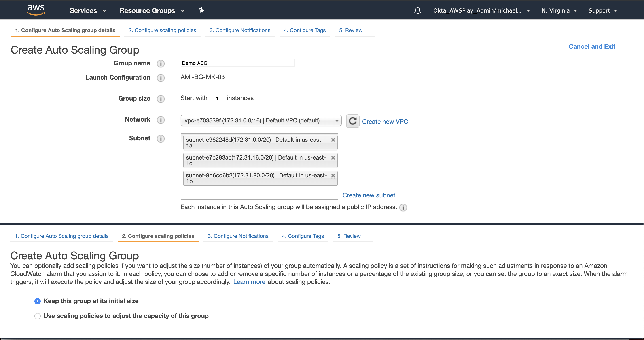The height and width of the screenshot is (340, 644).
Task: Select Use scaling policies to adjust capacity
Action: pyautogui.click(x=38, y=316)
